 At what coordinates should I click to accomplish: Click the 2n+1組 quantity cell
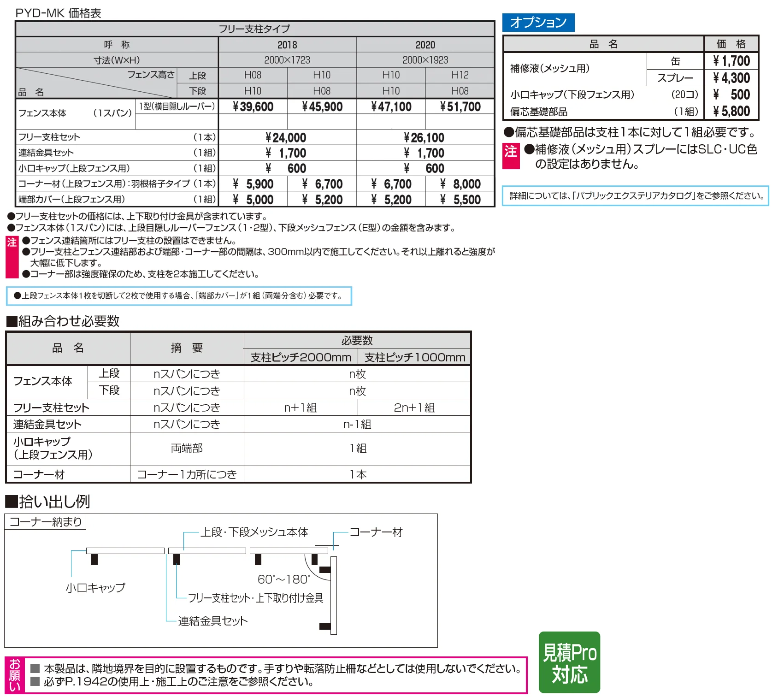(414, 408)
